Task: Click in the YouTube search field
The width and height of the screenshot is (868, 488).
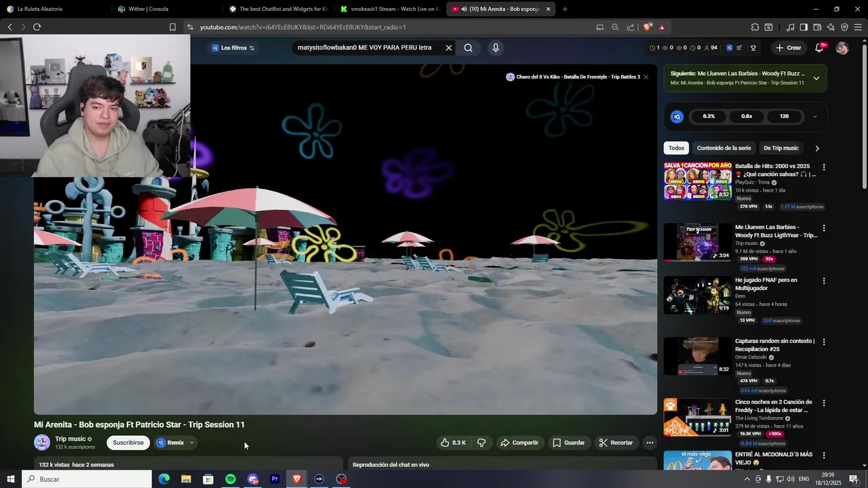Action: point(366,48)
